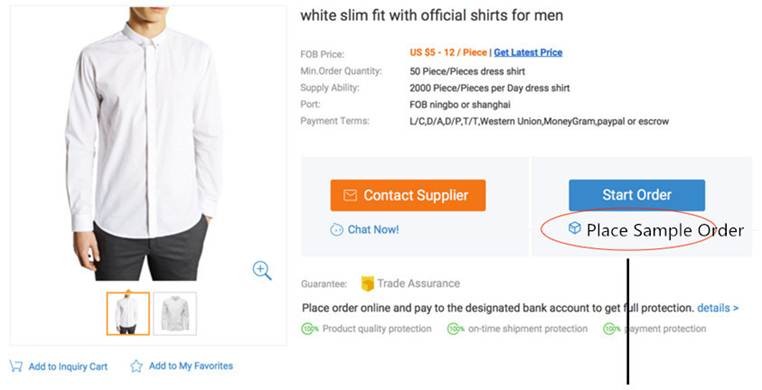Click the box icon beside Place Sample Order

(574, 228)
